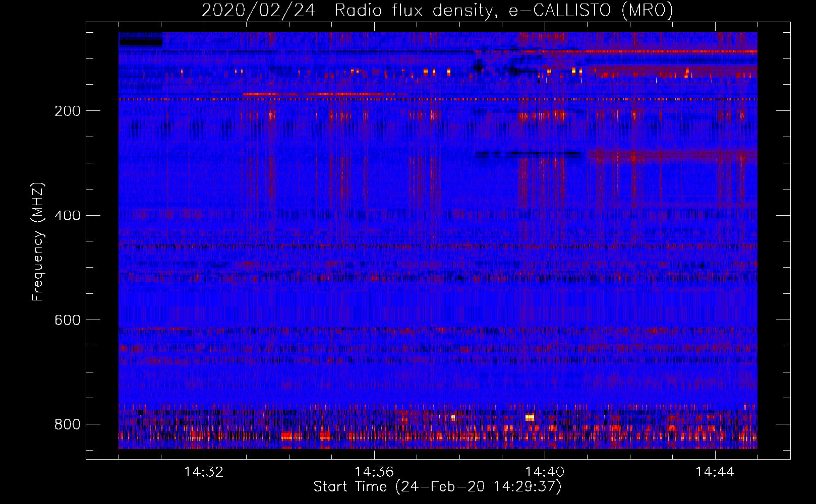Click the 2020/02/24 date in title

[x=259, y=11]
